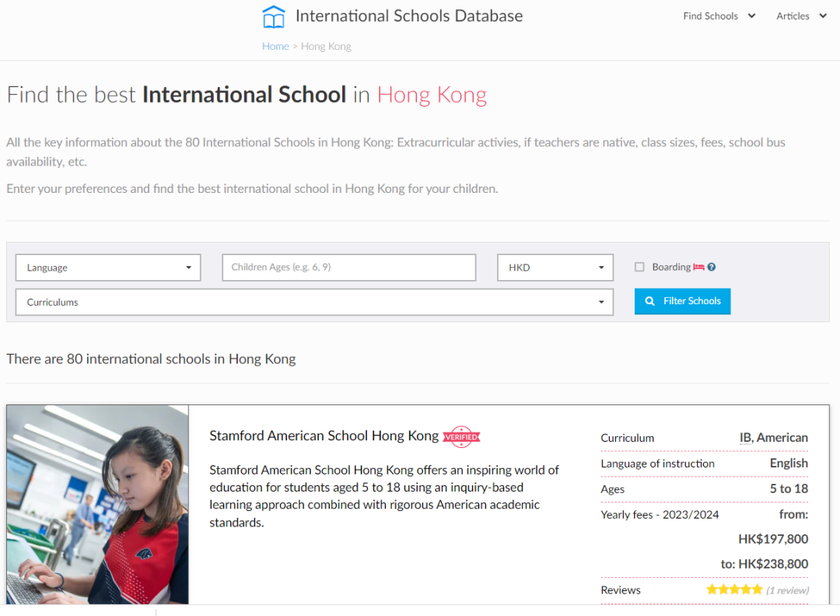840x616 pixels.
Task: Click the fee value to: HK$238,800
Action: click(764, 564)
